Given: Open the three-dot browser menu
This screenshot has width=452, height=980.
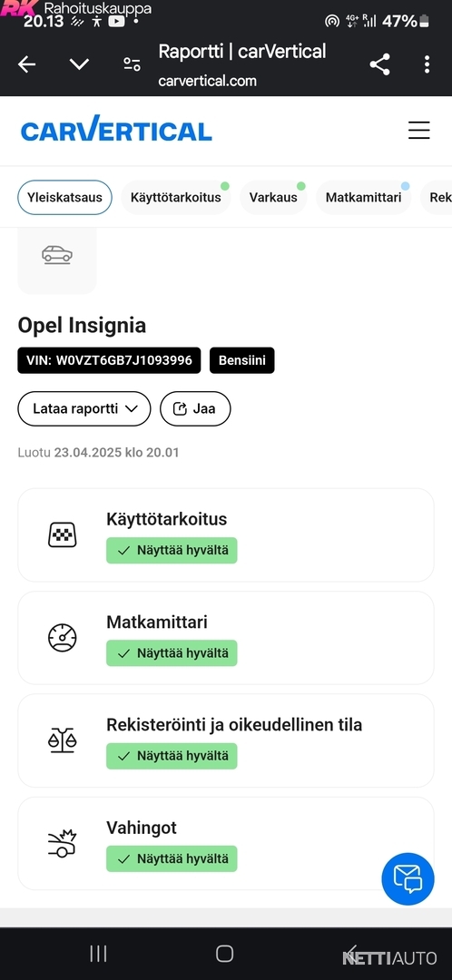Looking at the screenshot, I should pos(427,64).
